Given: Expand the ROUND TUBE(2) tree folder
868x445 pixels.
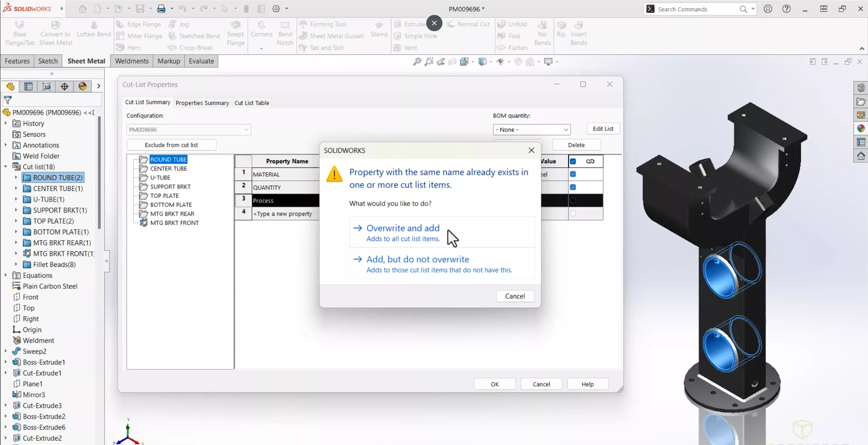Looking at the screenshot, I should coord(16,177).
